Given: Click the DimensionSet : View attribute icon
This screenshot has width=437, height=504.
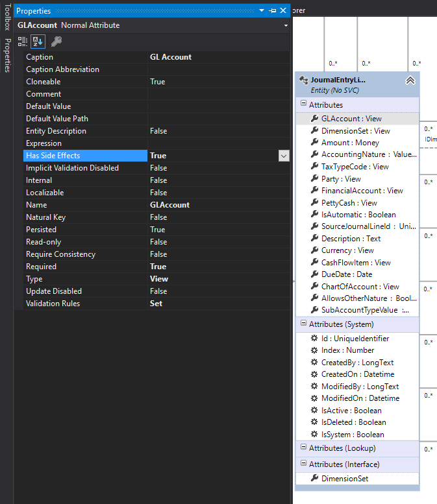Looking at the screenshot, I should tap(314, 130).
